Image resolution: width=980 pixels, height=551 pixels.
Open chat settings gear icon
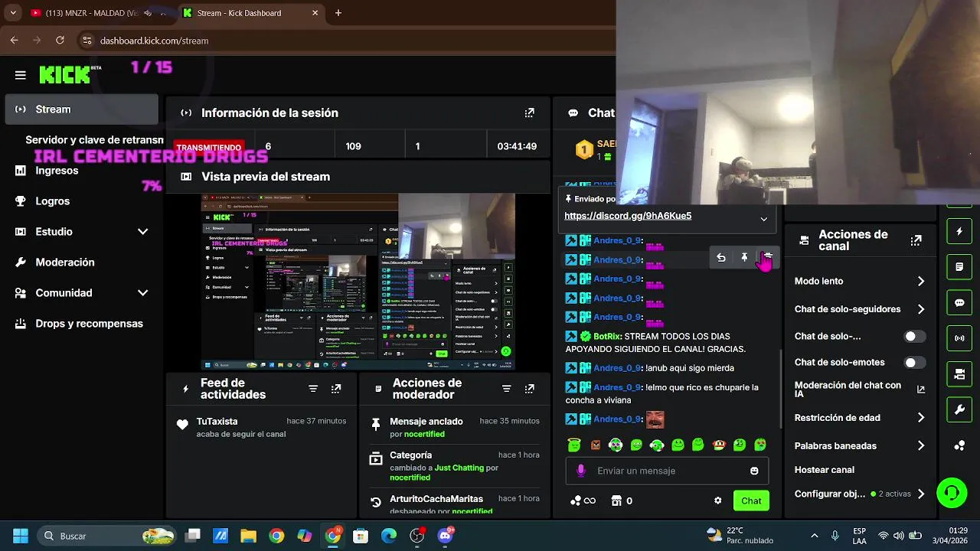[x=717, y=500]
